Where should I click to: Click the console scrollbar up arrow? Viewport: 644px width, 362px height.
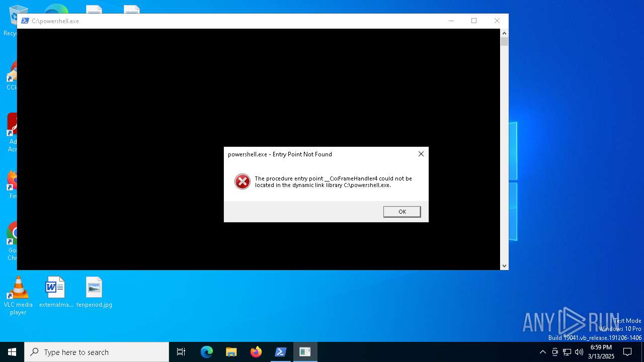point(504,33)
